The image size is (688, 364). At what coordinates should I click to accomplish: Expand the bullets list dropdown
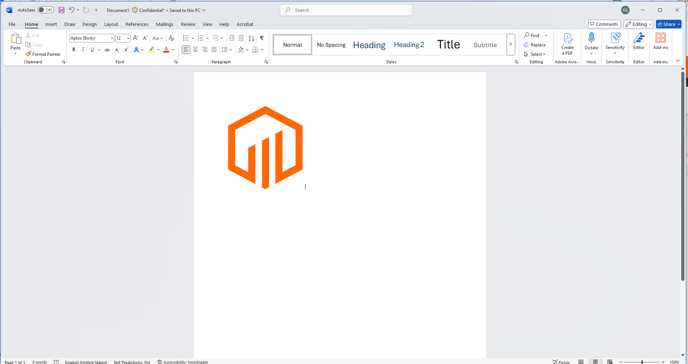point(193,38)
